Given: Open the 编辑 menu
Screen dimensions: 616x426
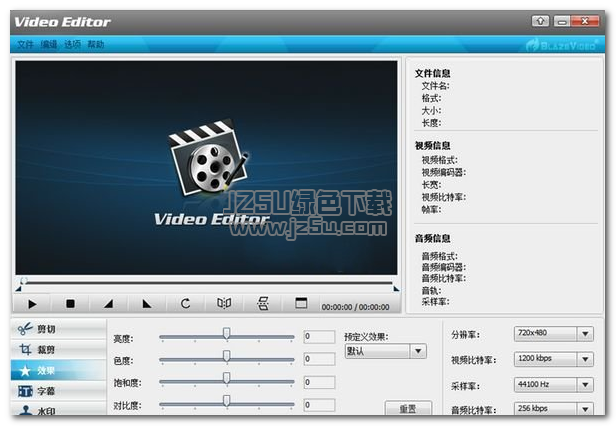Looking at the screenshot, I should [x=49, y=44].
